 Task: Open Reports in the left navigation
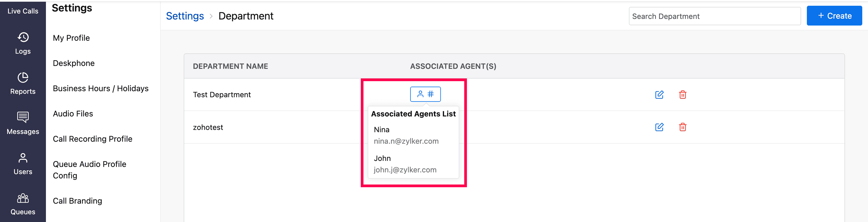point(23,83)
